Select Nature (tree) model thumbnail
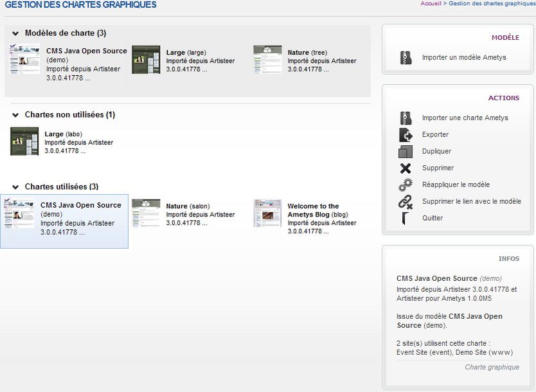 (267, 60)
